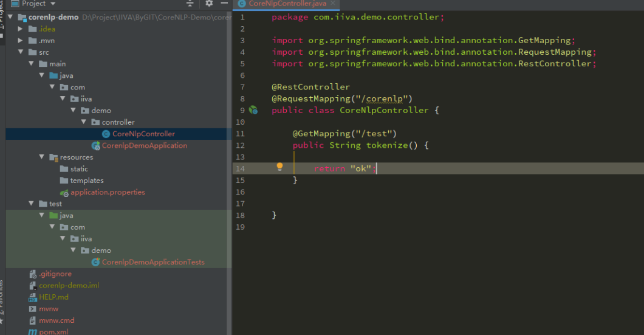Click the corenlp-demo module icon
The image size is (644, 335).
pyautogui.click(x=22, y=17)
